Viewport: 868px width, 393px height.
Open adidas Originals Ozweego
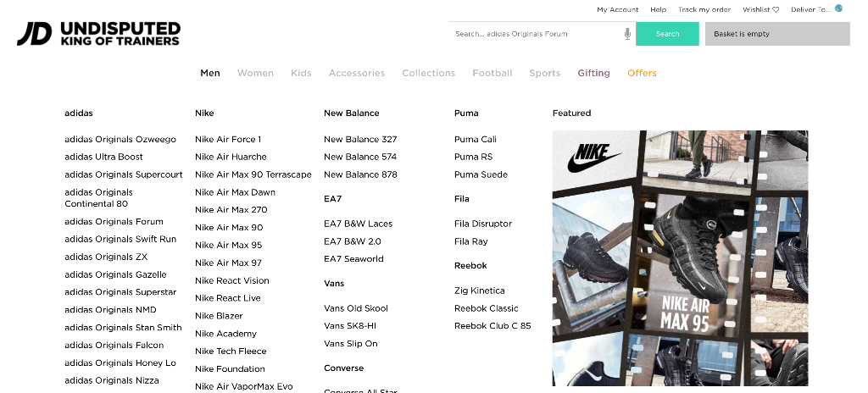120,140
